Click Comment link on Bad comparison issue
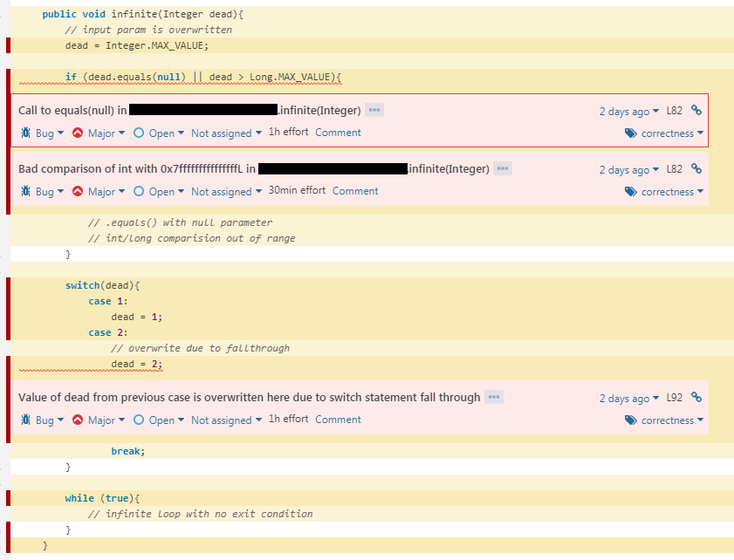The height and width of the screenshot is (560, 734). pyautogui.click(x=355, y=191)
